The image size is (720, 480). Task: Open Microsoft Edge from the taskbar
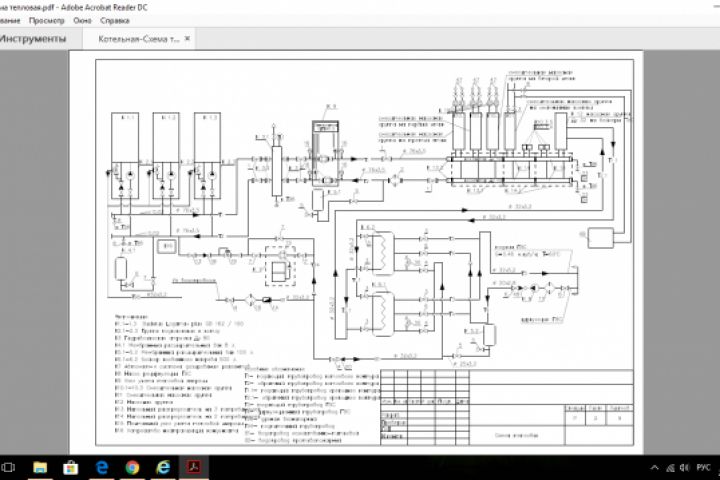101,468
